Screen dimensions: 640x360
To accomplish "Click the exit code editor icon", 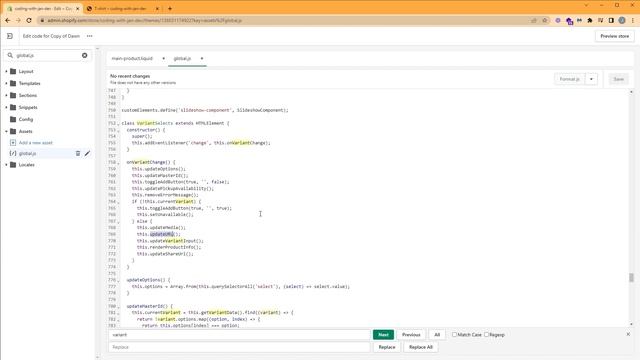I will coord(10,36).
